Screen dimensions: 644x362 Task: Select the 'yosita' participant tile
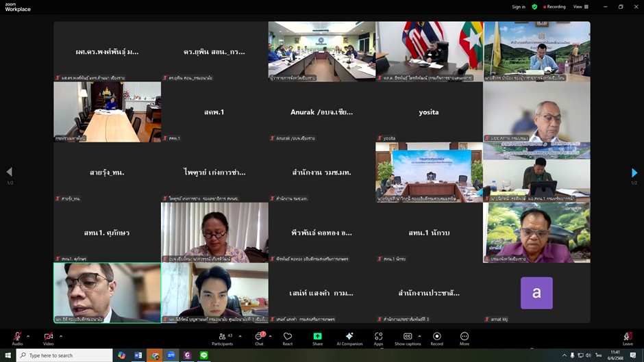429,112
